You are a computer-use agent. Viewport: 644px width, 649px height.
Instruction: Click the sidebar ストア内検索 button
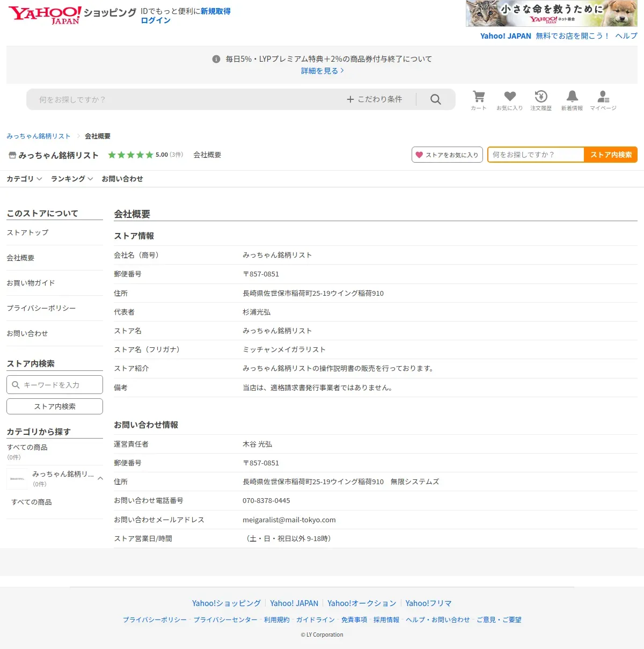(55, 406)
